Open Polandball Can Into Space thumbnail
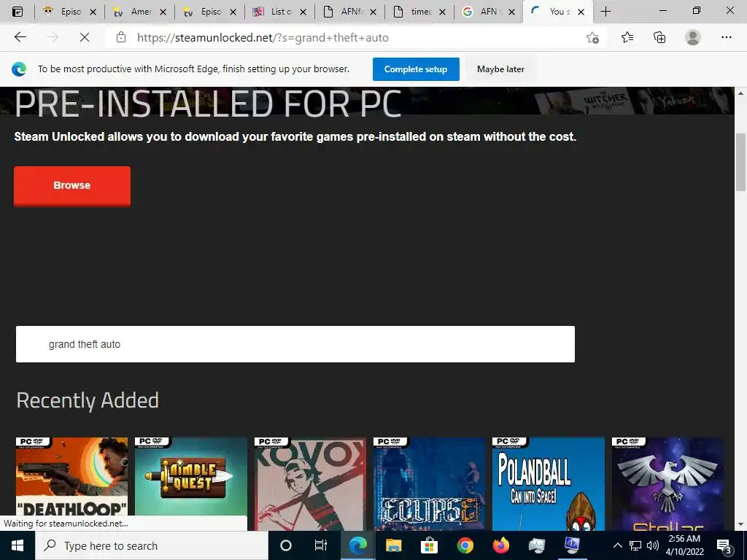 tap(549, 483)
